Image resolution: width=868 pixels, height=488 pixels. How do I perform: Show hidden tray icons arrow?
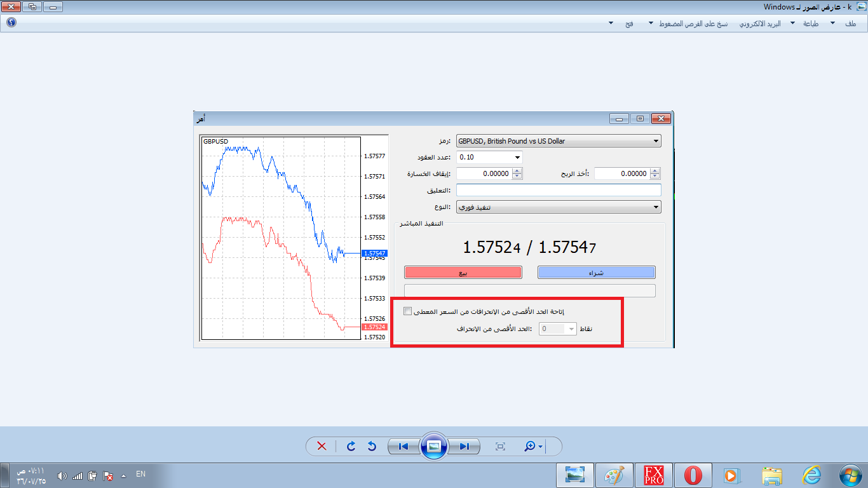coord(124,475)
